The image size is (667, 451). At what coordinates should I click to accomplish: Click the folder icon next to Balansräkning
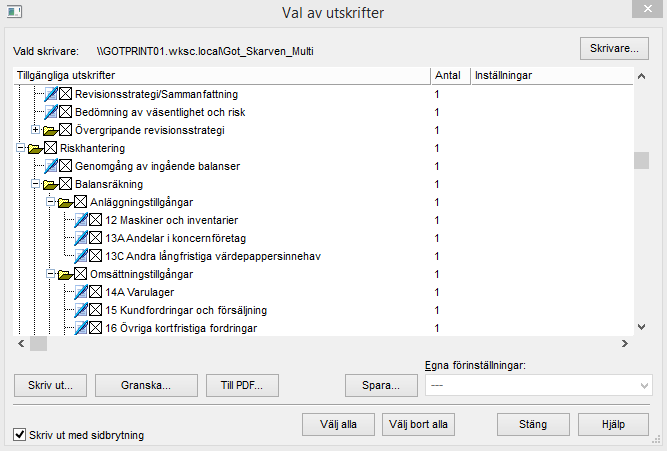coord(51,184)
